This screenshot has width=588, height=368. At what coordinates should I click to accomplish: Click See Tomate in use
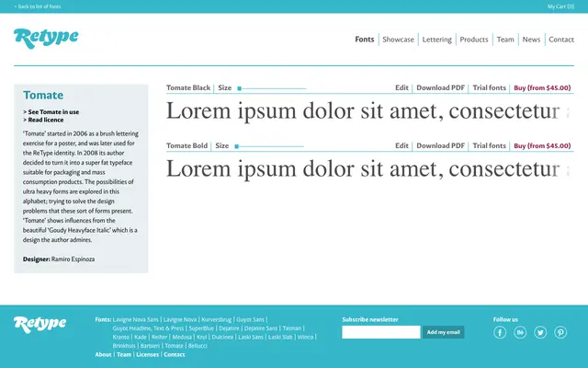click(51, 112)
